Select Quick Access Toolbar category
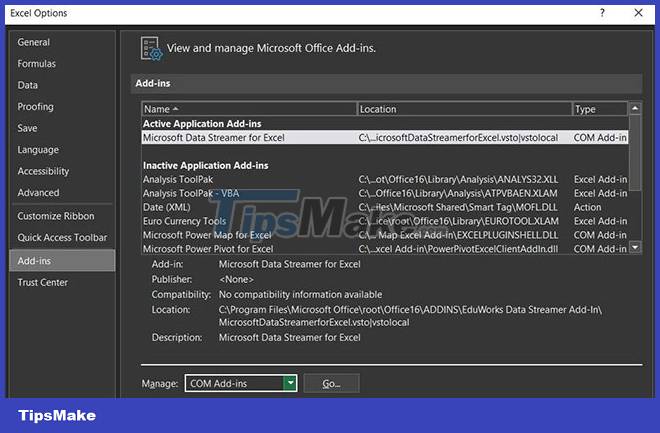 [62, 238]
